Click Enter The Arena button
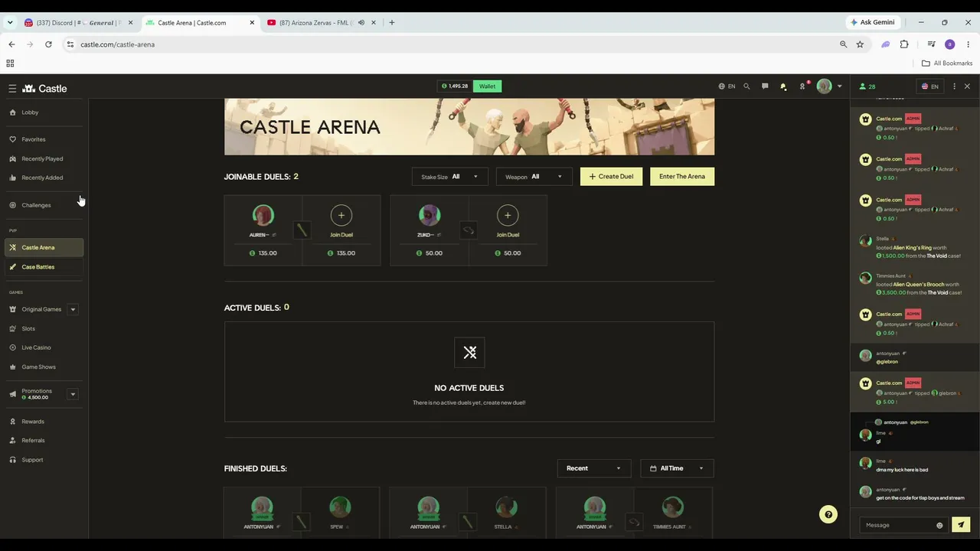 click(682, 177)
